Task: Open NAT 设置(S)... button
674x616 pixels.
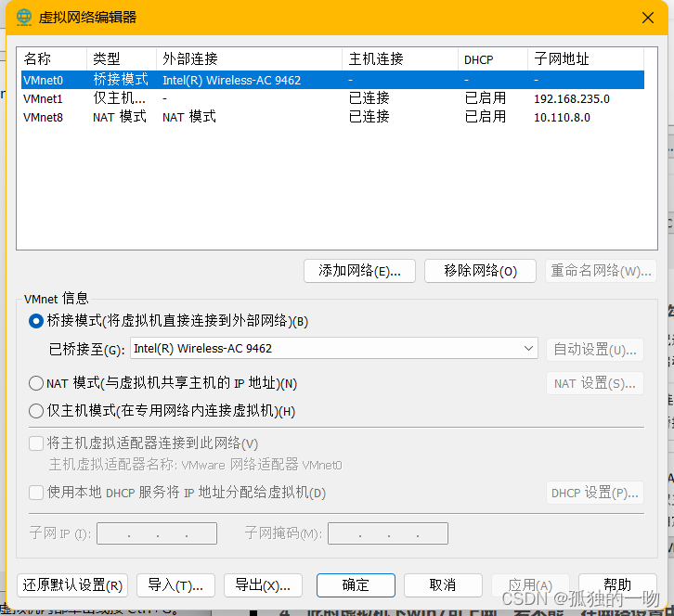Action: coord(595,383)
